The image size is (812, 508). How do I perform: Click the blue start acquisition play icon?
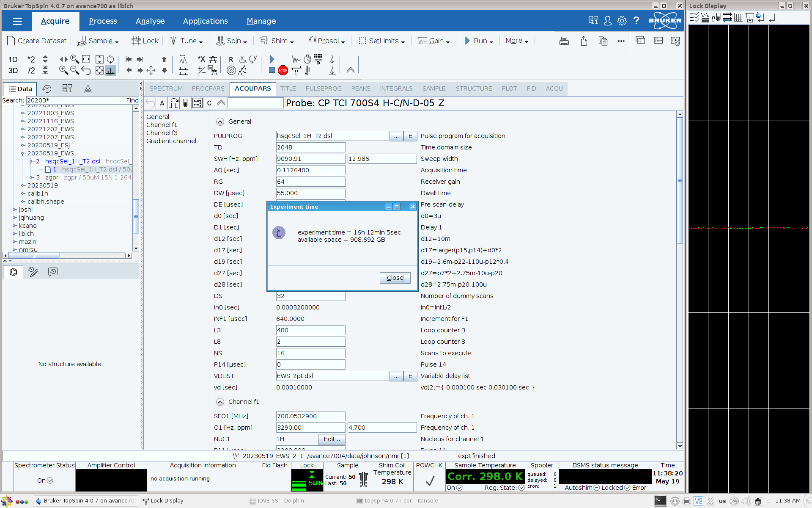(x=272, y=59)
